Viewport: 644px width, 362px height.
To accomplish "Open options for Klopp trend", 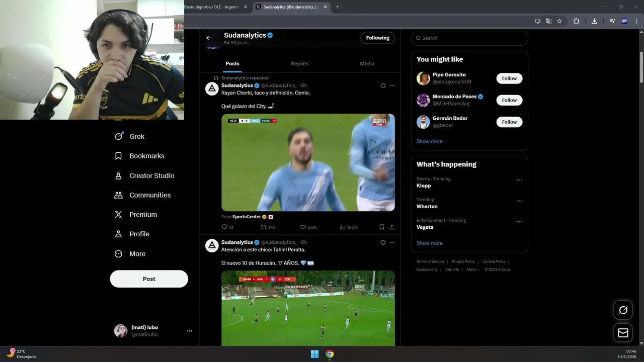I will click(x=519, y=180).
